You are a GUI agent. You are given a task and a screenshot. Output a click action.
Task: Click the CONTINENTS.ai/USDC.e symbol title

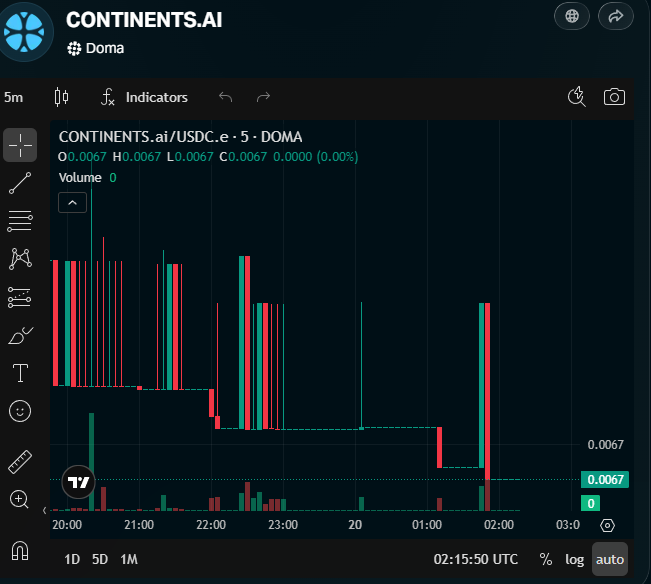click(180, 137)
